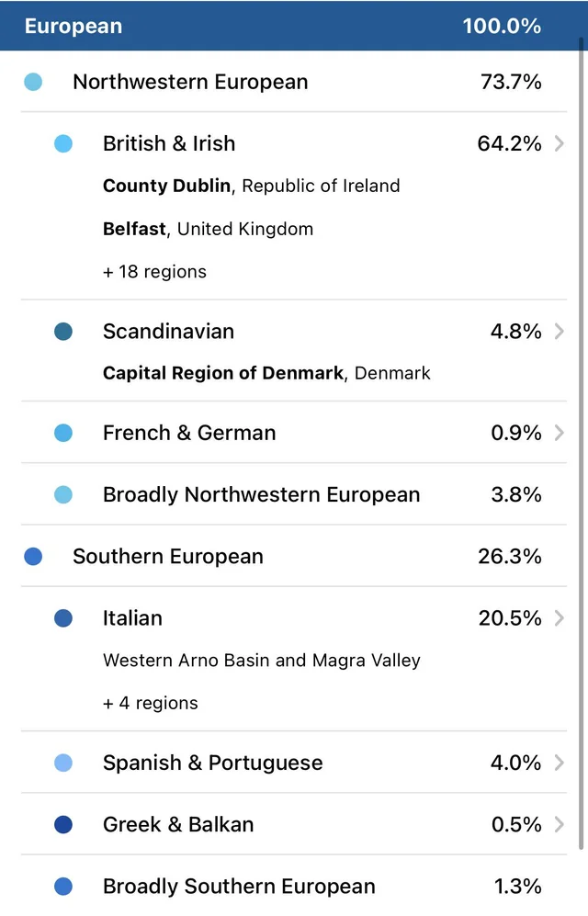
Task: Click the Spanish & Portuguese light dot
Action: [63, 763]
